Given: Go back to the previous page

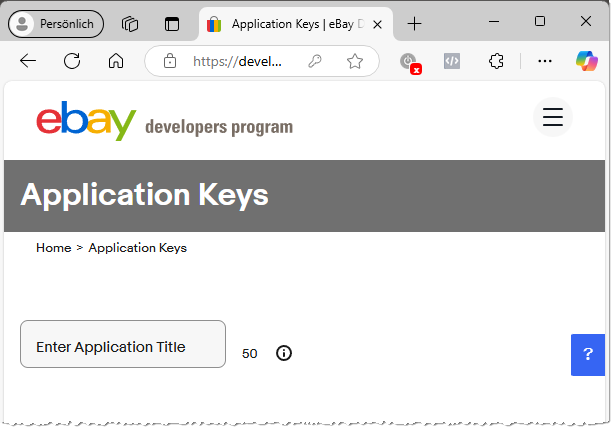Looking at the screenshot, I should (28, 61).
